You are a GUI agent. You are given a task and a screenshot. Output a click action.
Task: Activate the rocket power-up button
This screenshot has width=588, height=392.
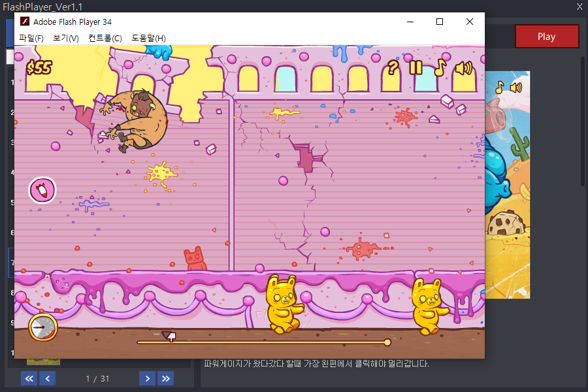pos(42,190)
